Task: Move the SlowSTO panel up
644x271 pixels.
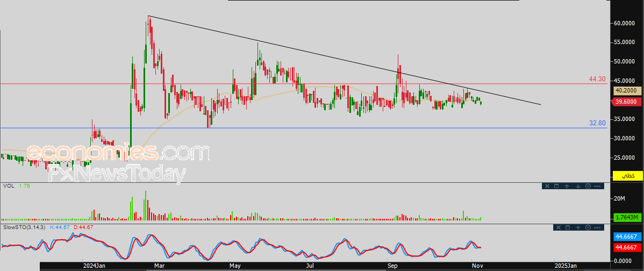Action: click(x=578, y=228)
